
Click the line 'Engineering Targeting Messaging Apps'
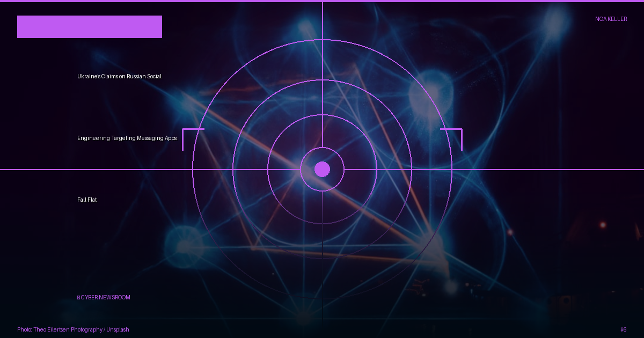tap(127, 138)
